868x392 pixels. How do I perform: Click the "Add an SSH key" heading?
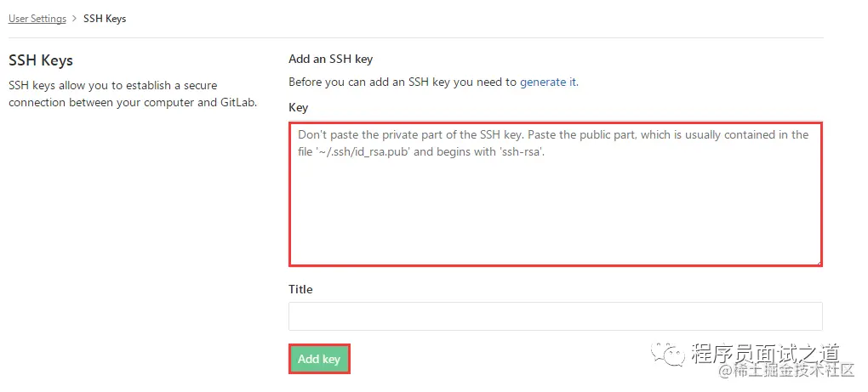330,60
